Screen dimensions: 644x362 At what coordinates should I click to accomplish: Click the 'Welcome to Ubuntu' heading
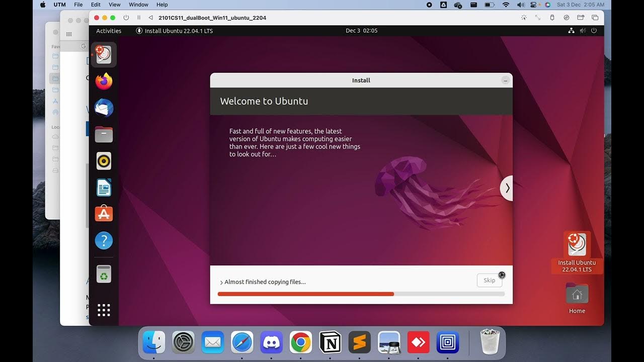(x=264, y=101)
